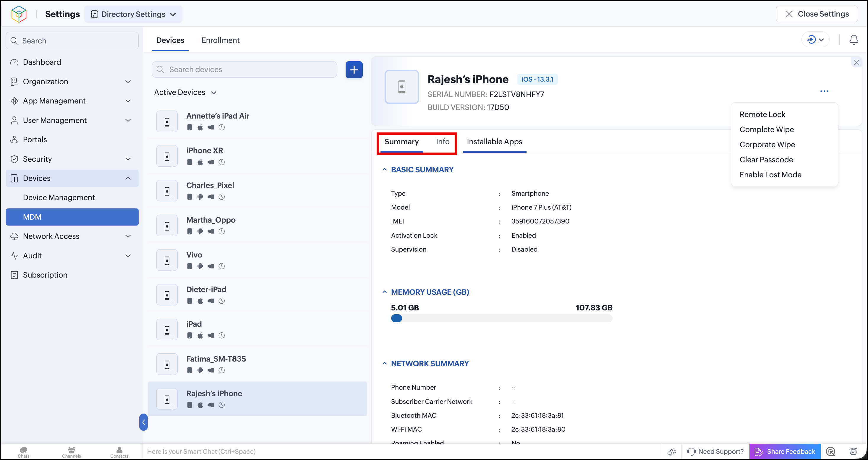
Task: Click the Rajesh's iPhone device thumbnail in header
Action: click(x=402, y=87)
